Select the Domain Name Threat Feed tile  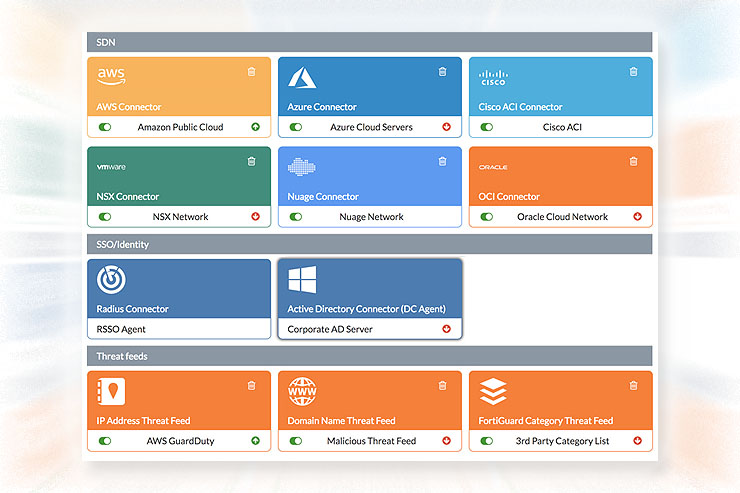(x=369, y=402)
